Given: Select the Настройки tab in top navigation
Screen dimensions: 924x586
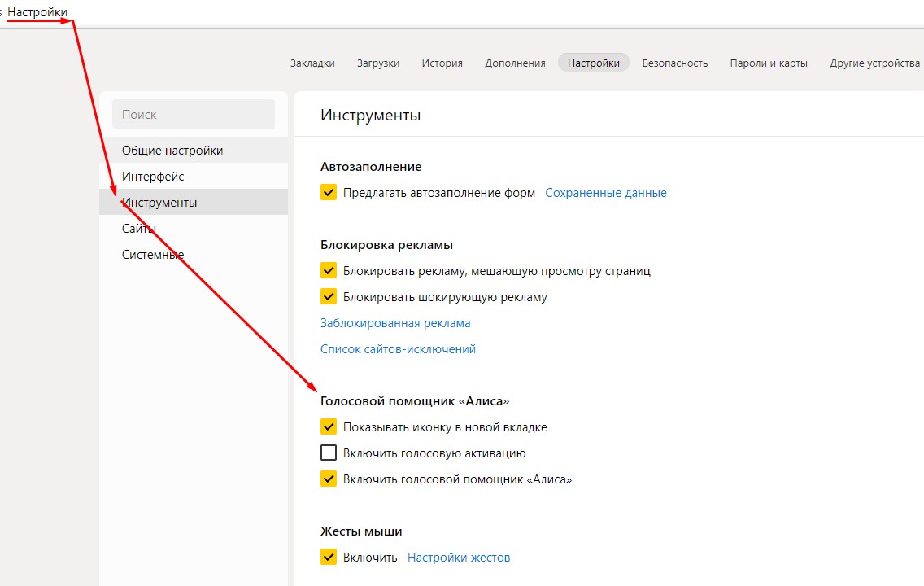Looking at the screenshot, I should coord(594,63).
